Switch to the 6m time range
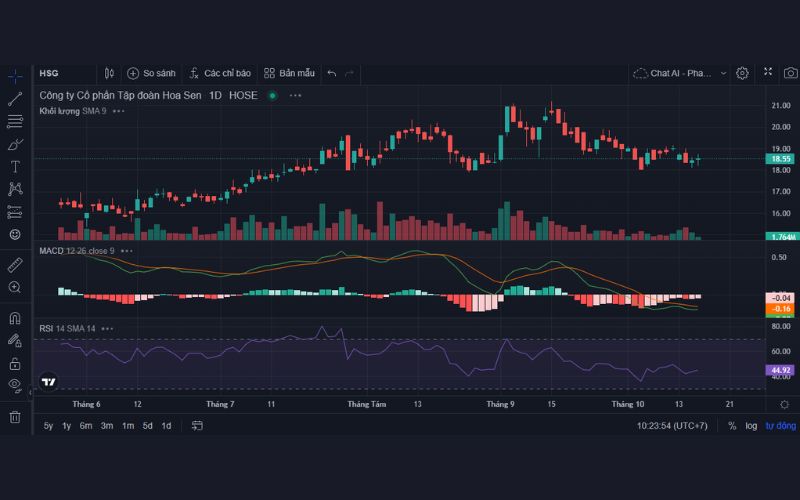Image resolution: width=800 pixels, height=500 pixels. point(86,426)
